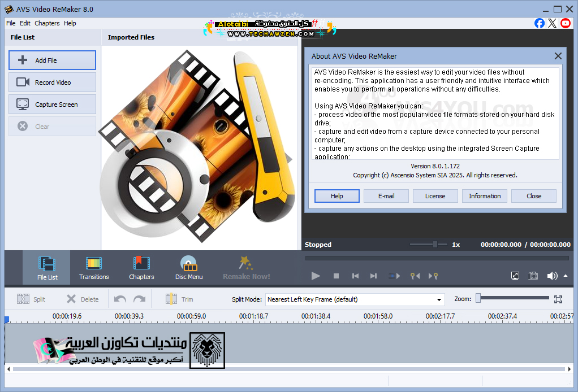The height and width of the screenshot is (392, 578).
Task: Click the Split tool
Action: [x=31, y=299]
